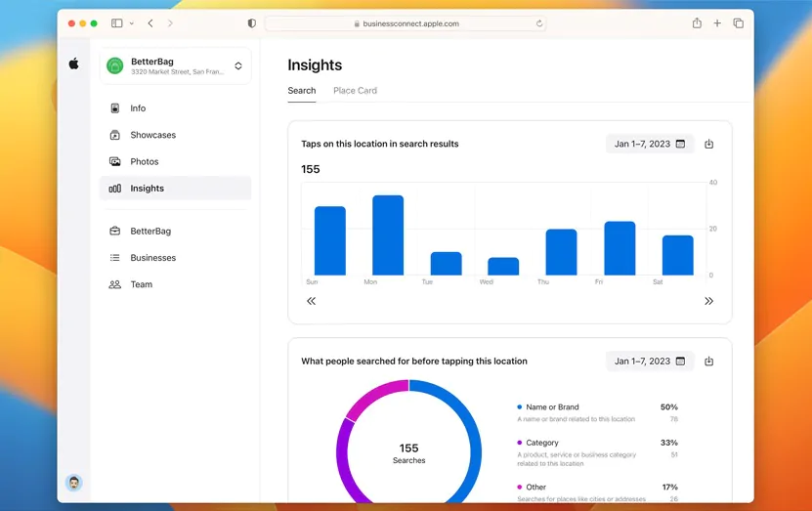Show Safari tab overview
Image resolution: width=812 pixels, height=511 pixels.
point(739,23)
